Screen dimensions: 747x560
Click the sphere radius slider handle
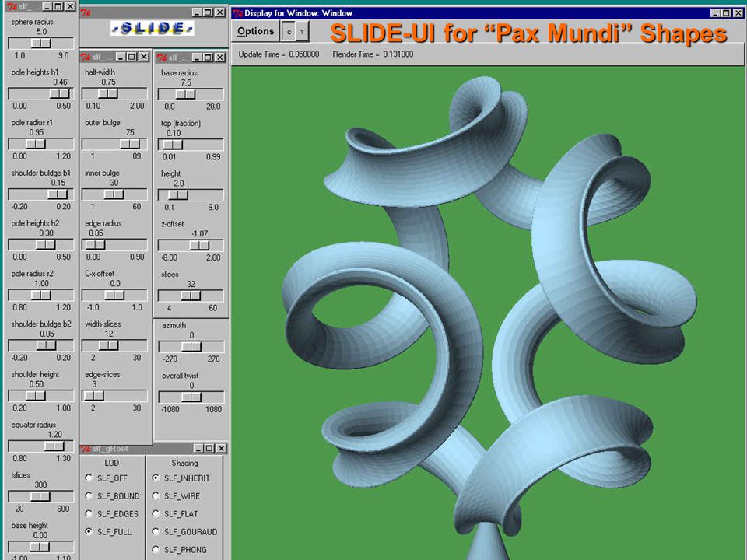pos(41,44)
